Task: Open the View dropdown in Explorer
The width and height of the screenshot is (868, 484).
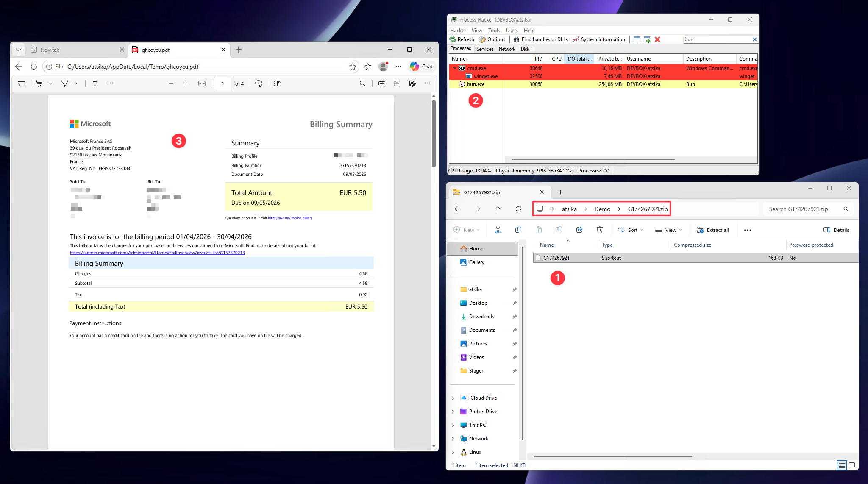Action: coord(668,230)
